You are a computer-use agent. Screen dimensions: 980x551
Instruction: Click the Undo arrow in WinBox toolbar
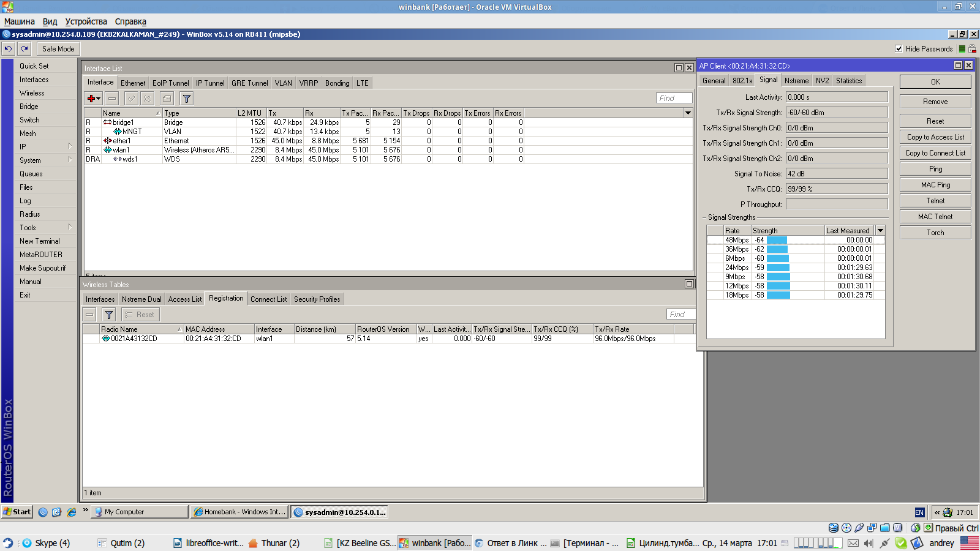pyautogui.click(x=8, y=48)
